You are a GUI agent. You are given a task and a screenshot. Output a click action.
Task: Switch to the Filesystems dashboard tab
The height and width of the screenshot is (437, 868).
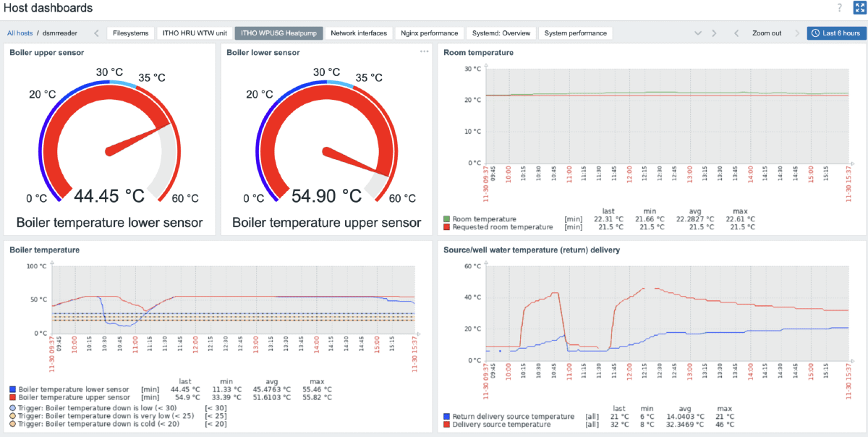point(130,33)
